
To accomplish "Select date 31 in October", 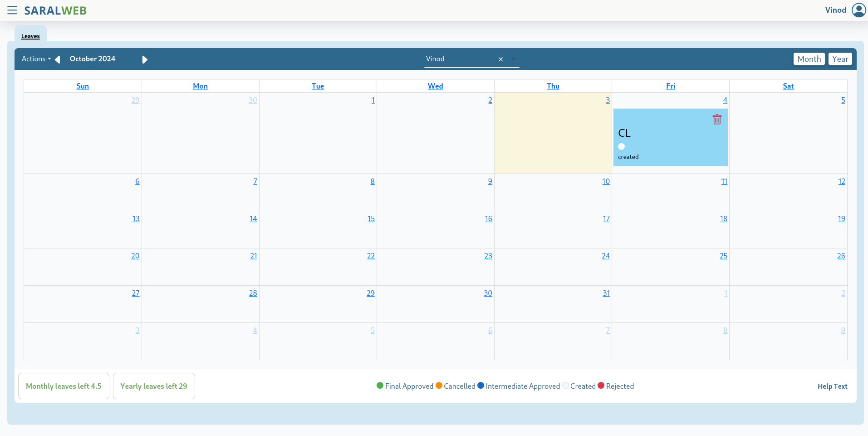I will pos(606,293).
